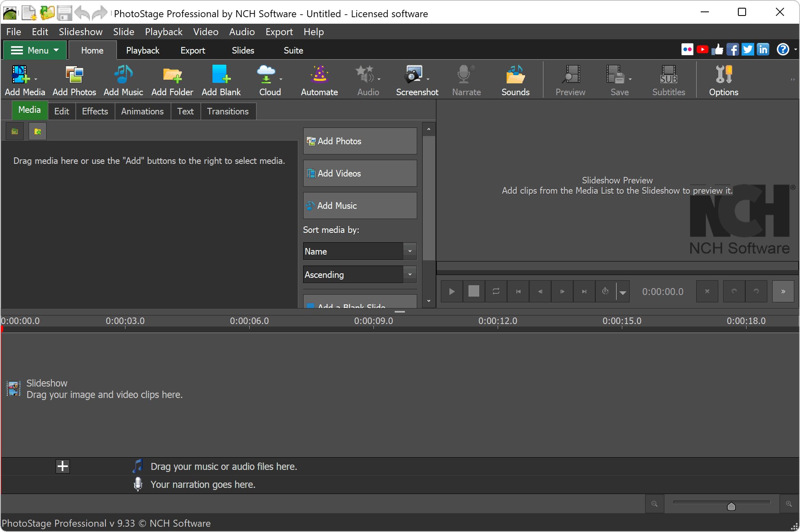
Task: Select the Transitions panel tab
Action: (x=228, y=111)
